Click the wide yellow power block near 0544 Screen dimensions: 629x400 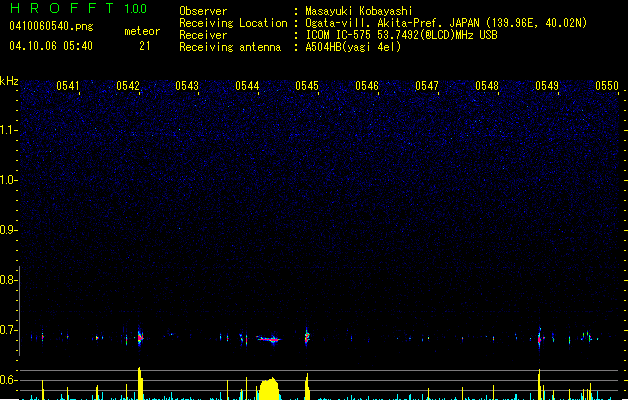tap(269, 388)
